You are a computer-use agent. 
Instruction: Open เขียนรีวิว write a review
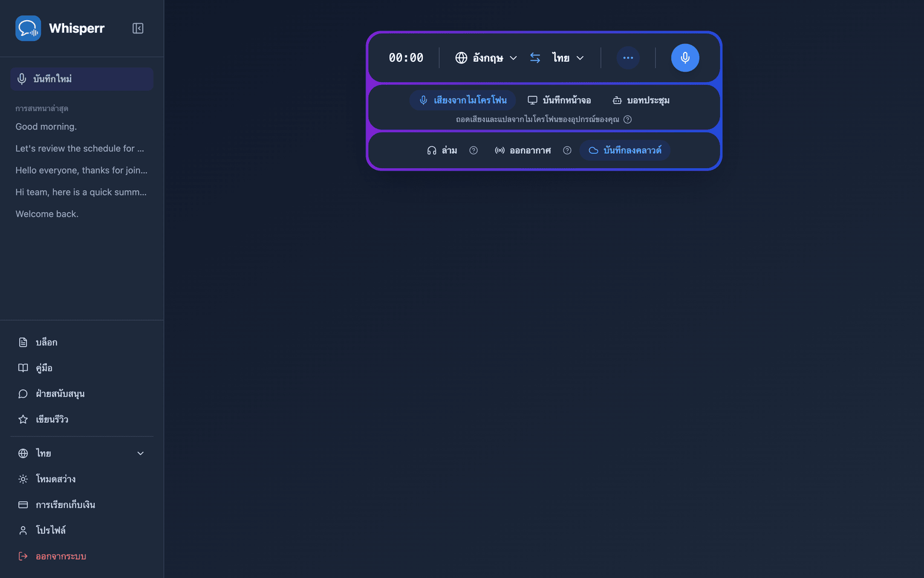[82, 419]
